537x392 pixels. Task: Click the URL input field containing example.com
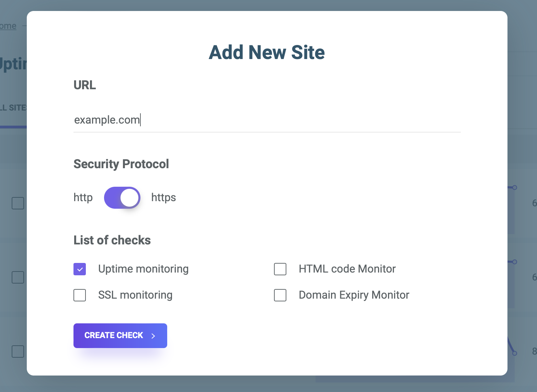tap(266, 120)
